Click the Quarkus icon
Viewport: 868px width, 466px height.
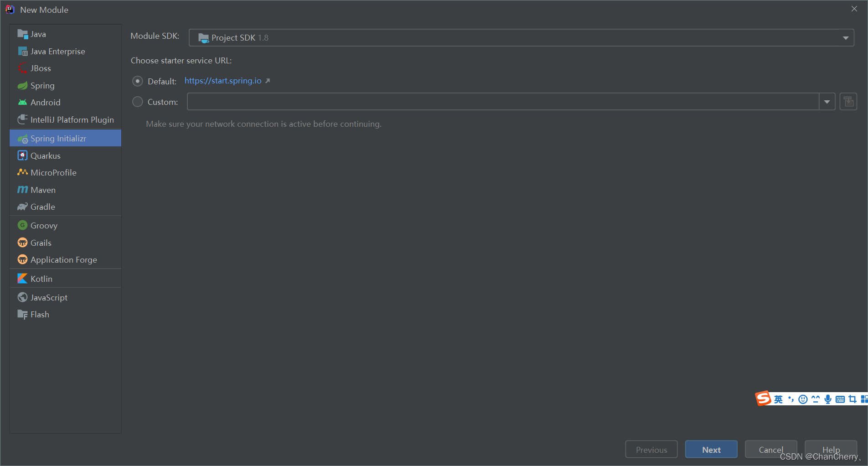[22, 156]
